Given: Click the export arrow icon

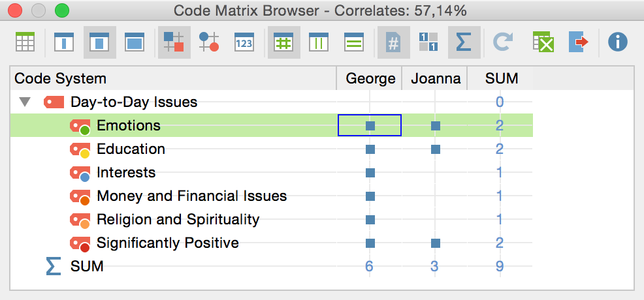Looking at the screenshot, I should tap(578, 42).
